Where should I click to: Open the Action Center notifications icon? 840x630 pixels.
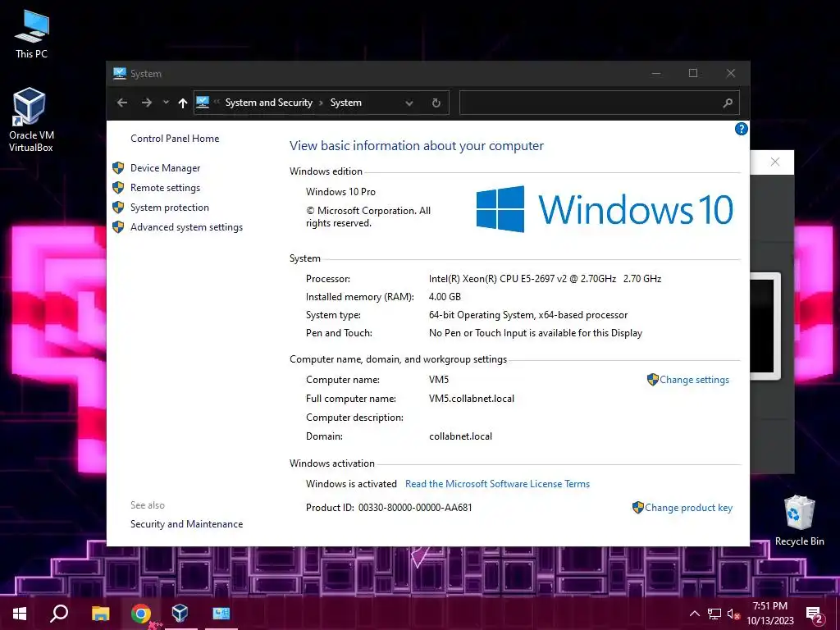pyautogui.click(x=815, y=614)
